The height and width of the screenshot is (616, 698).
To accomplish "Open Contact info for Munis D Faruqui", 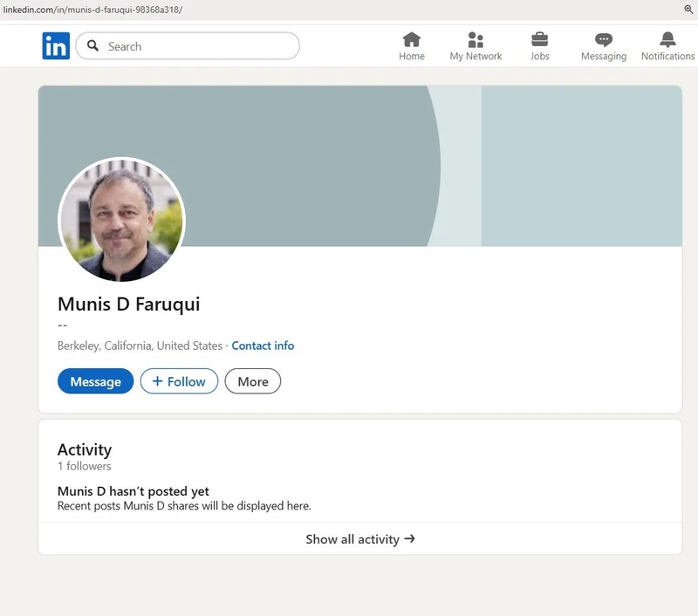I will pos(263,346).
